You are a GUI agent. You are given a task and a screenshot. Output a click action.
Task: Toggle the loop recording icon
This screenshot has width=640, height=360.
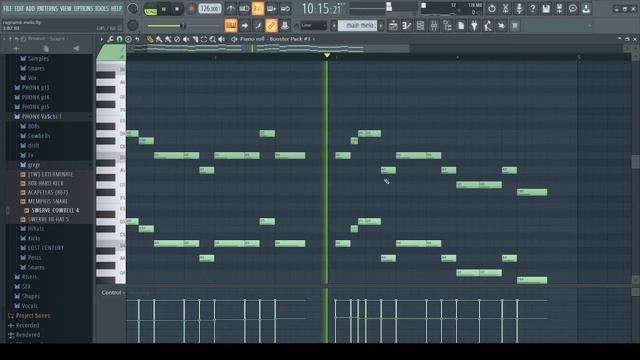pos(285,9)
